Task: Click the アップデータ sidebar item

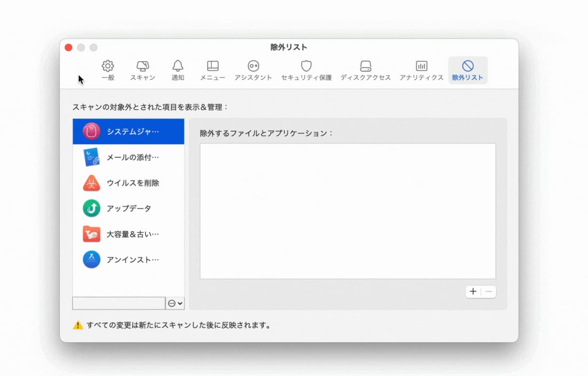Action: (x=129, y=208)
